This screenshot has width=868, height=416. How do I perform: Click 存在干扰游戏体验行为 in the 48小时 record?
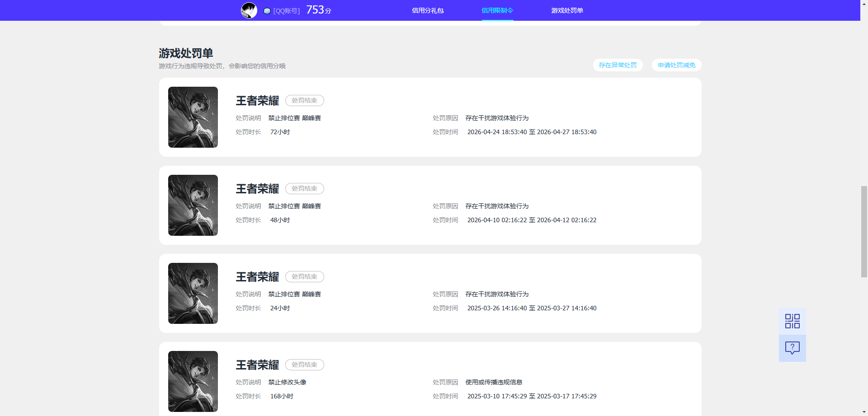click(497, 206)
